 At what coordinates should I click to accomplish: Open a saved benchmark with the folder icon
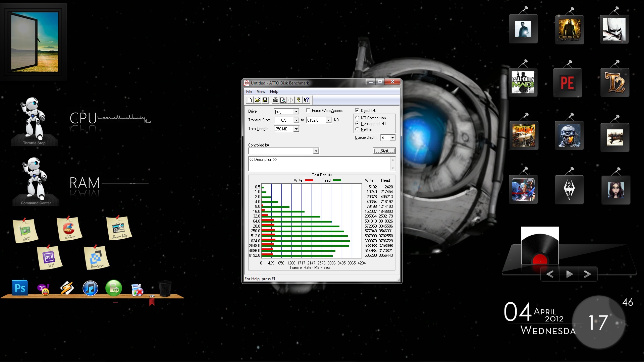(257, 100)
